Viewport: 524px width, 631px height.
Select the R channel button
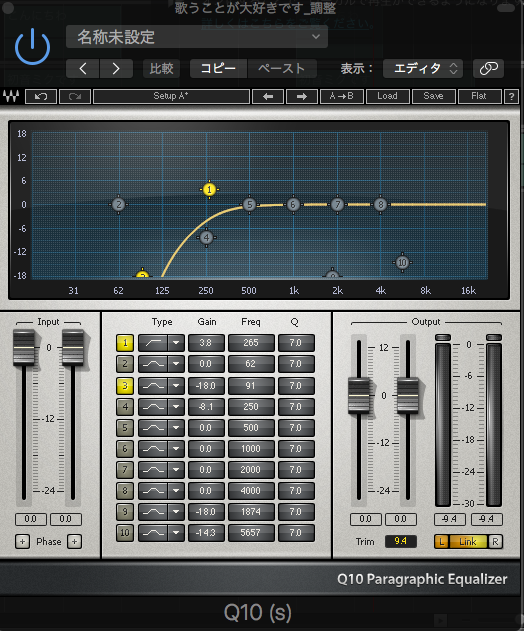coord(495,542)
